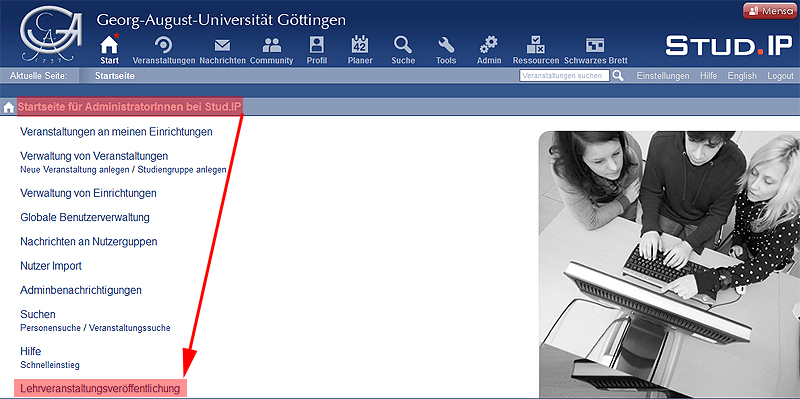800x399 pixels.
Task: Open Veranstaltungen an meinen Einrichtungen
Action: tap(116, 132)
